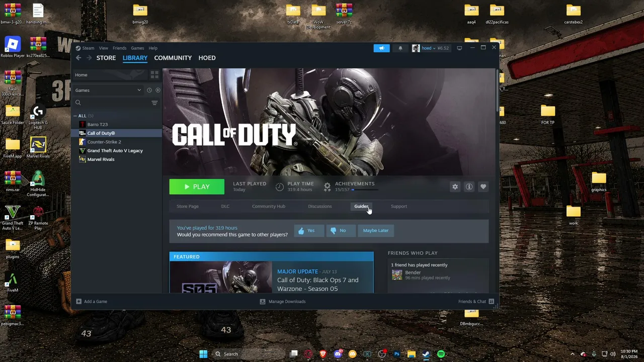Switch library to grid collections view
Viewport: 644px width, 362px height.
tap(154, 75)
